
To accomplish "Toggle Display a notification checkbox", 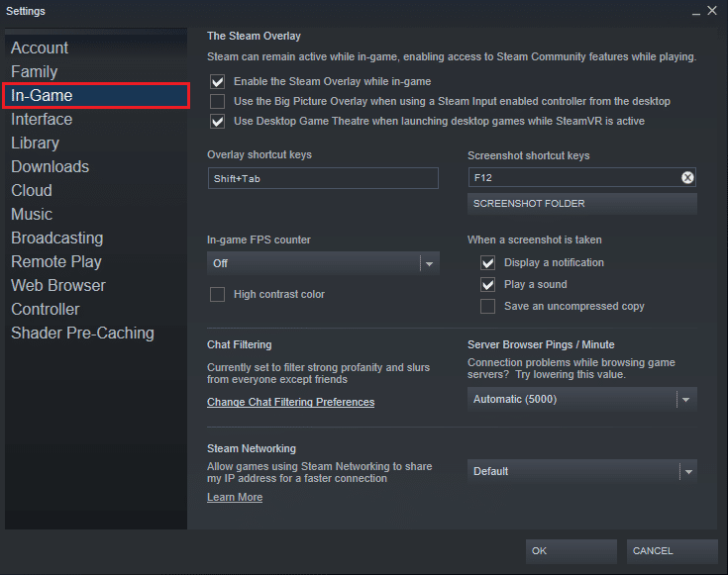I will [x=487, y=262].
